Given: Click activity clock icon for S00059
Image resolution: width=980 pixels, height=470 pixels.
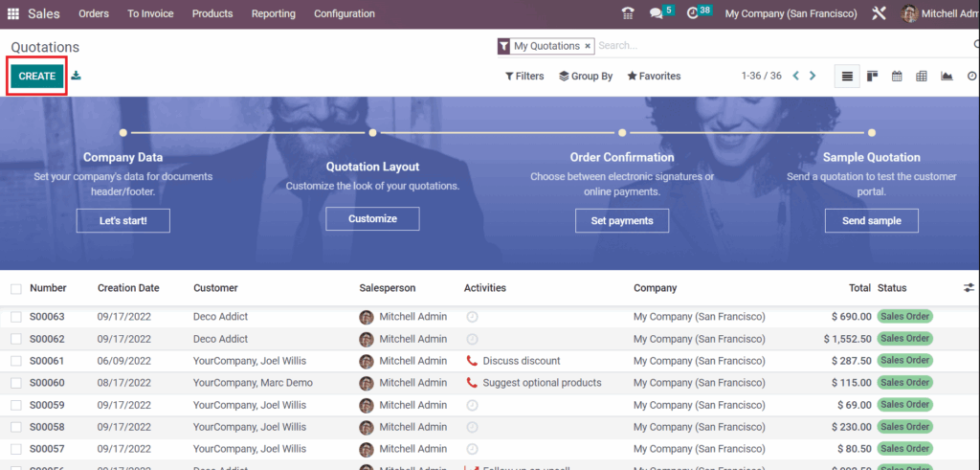Looking at the screenshot, I should (x=473, y=405).
